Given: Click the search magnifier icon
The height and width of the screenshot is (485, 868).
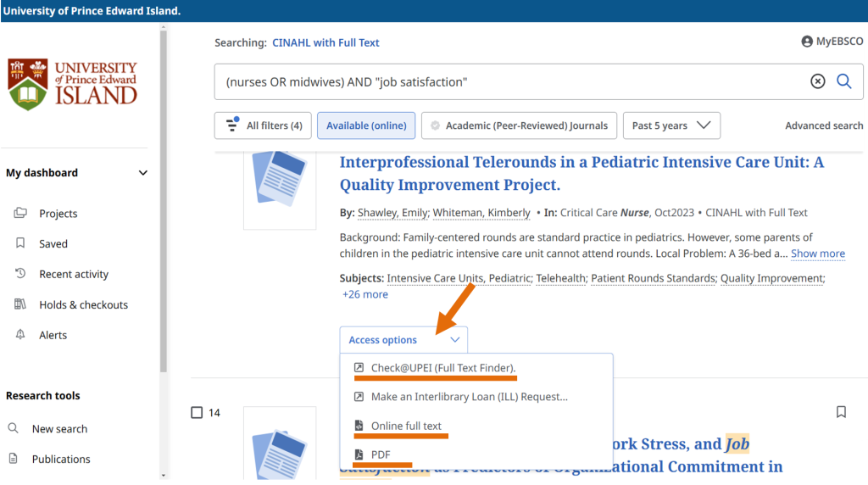Looking at the screenshot, I should pos(844,81).
